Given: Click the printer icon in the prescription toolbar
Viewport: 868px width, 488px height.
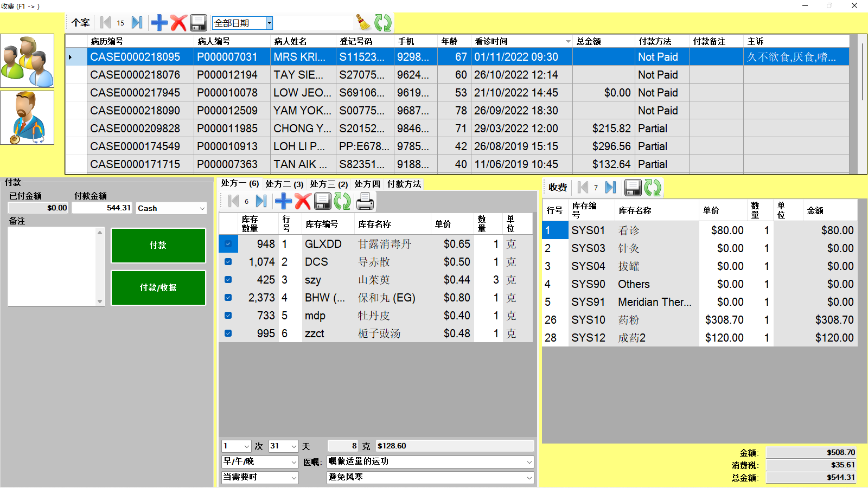Looking at the screenshot, I should click(365, 202).
